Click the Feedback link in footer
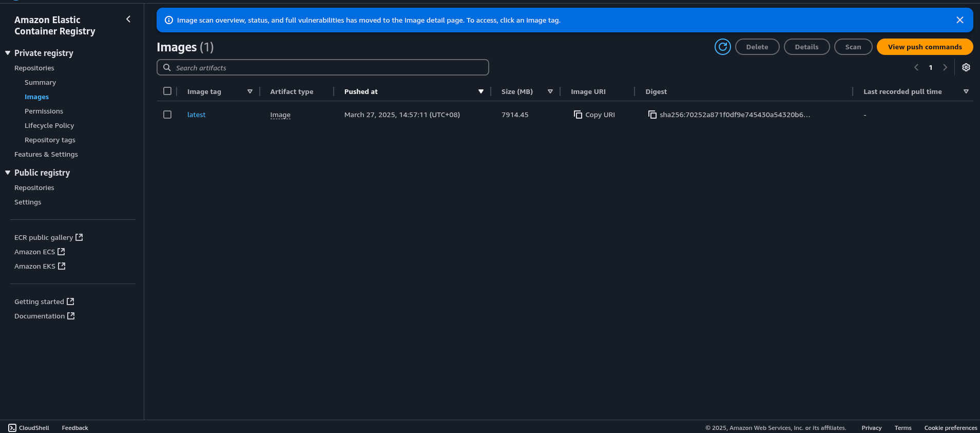This screenshot has height=433, width=980. [x=75, y=428]
